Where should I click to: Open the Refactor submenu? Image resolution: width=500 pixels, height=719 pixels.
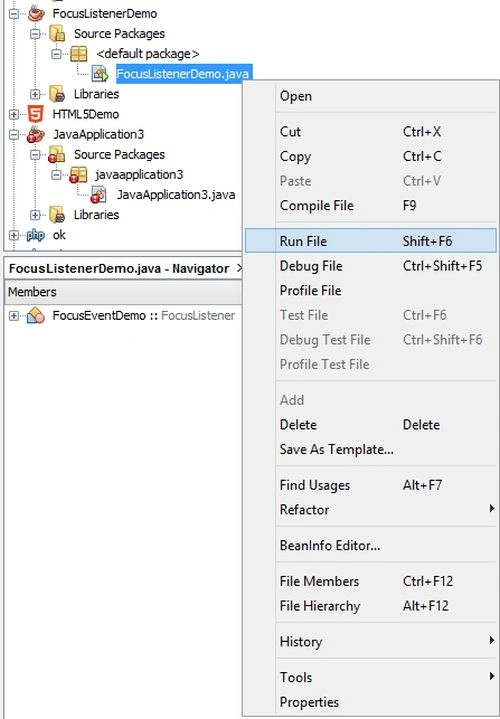click(x=371, y=509)
